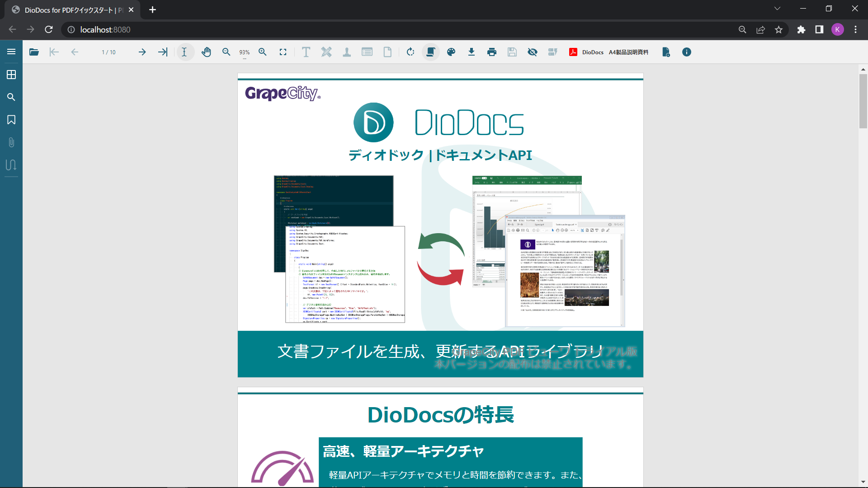This screenshot has height=488, width=868.
Task: Download the PDF document
Action: tap(472, 52)
